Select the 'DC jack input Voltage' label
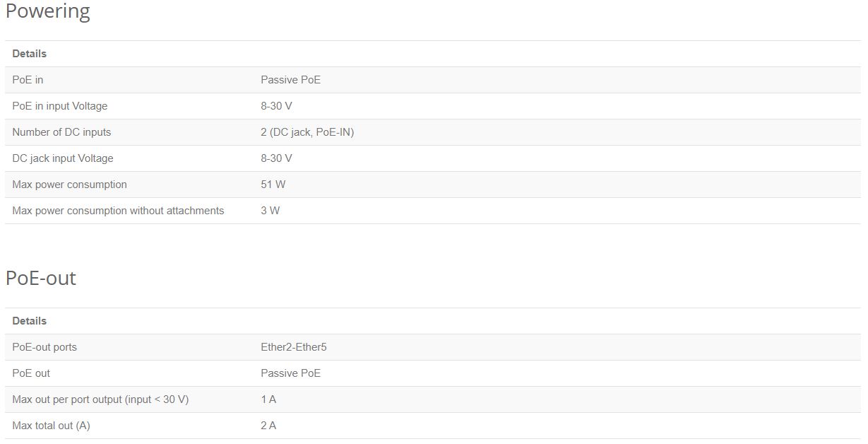 [x=63, y=158]
